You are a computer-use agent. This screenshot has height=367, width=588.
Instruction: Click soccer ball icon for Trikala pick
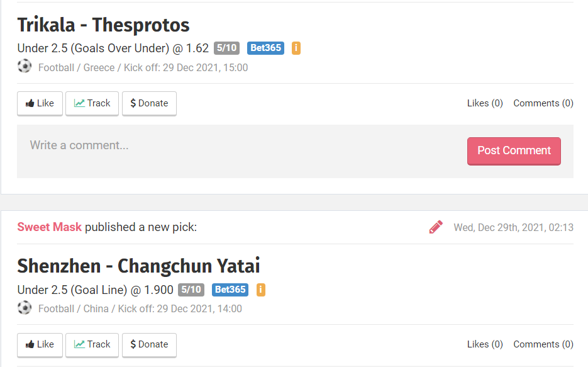tap(25, 67)
